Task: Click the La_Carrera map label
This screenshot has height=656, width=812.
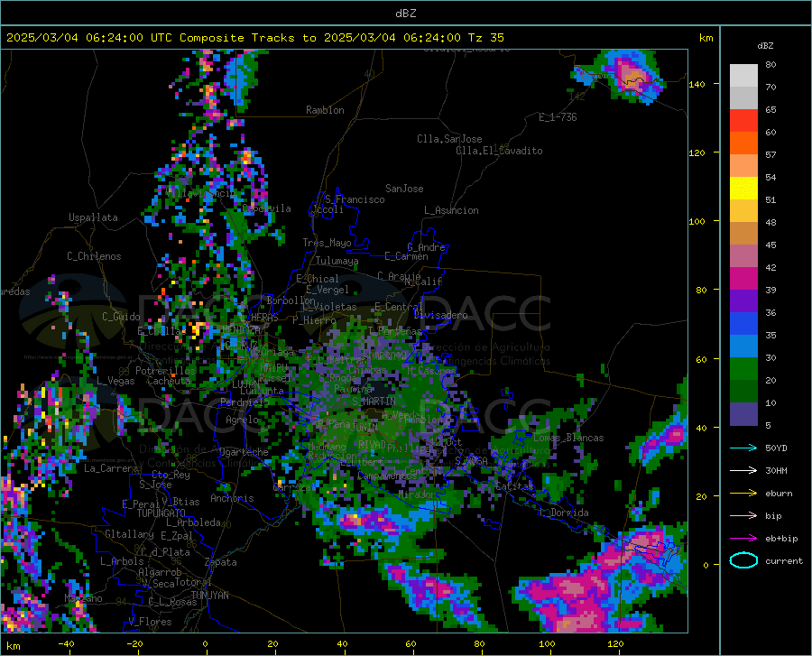Action: (x=111, y=468)
